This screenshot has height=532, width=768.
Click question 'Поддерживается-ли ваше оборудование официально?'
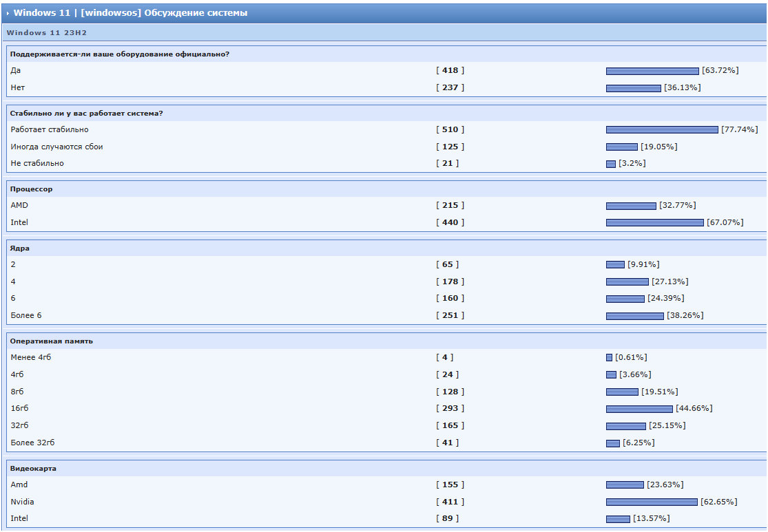120,54
